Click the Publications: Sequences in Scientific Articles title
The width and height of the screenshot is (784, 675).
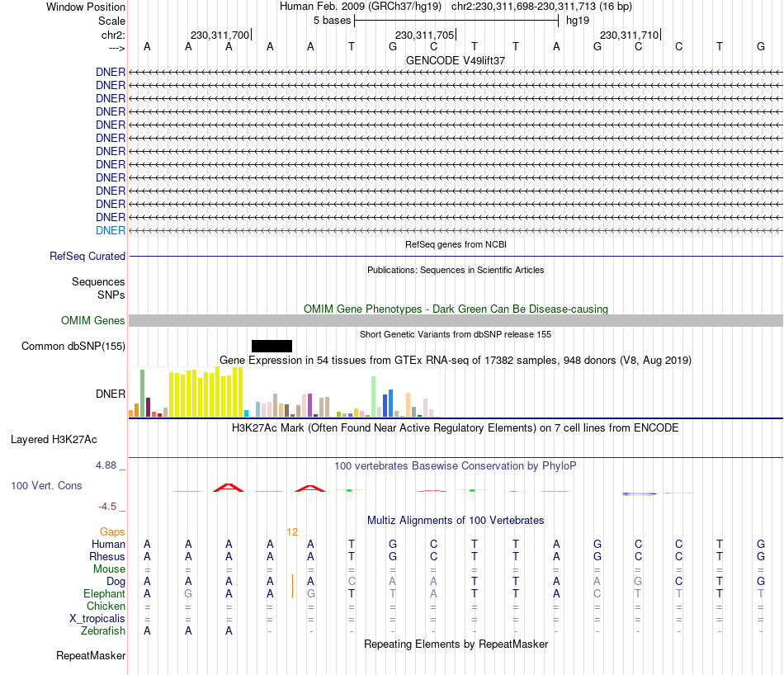456,270
